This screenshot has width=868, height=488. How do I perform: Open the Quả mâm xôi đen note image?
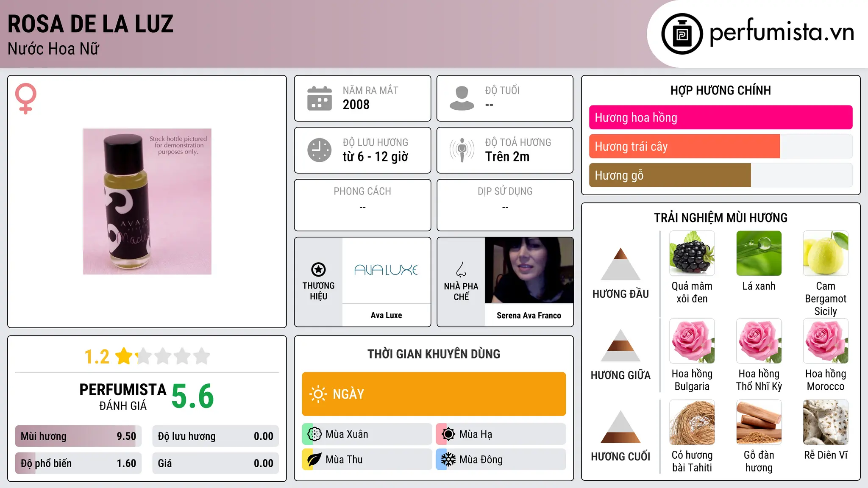tap(692, 253)
